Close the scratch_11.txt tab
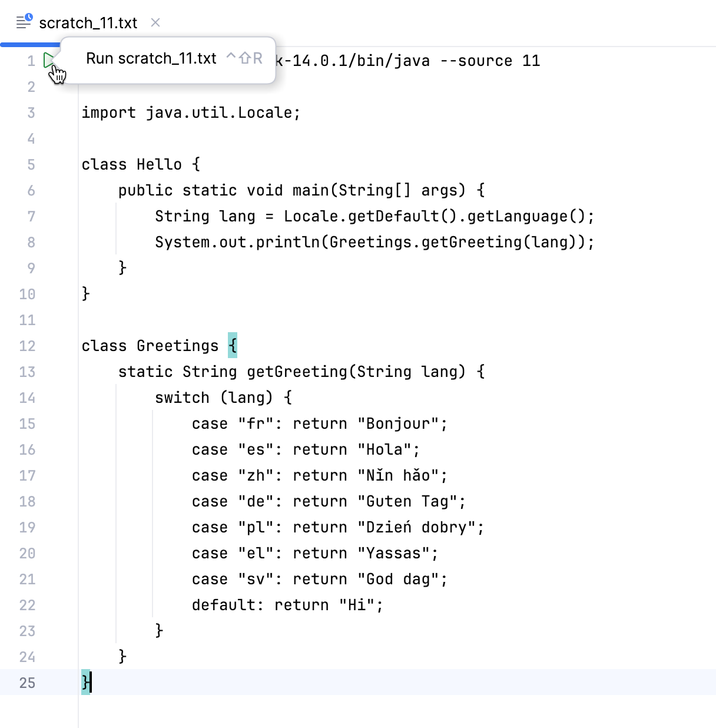This screenshot has width=716, height=728. [155, 23]
